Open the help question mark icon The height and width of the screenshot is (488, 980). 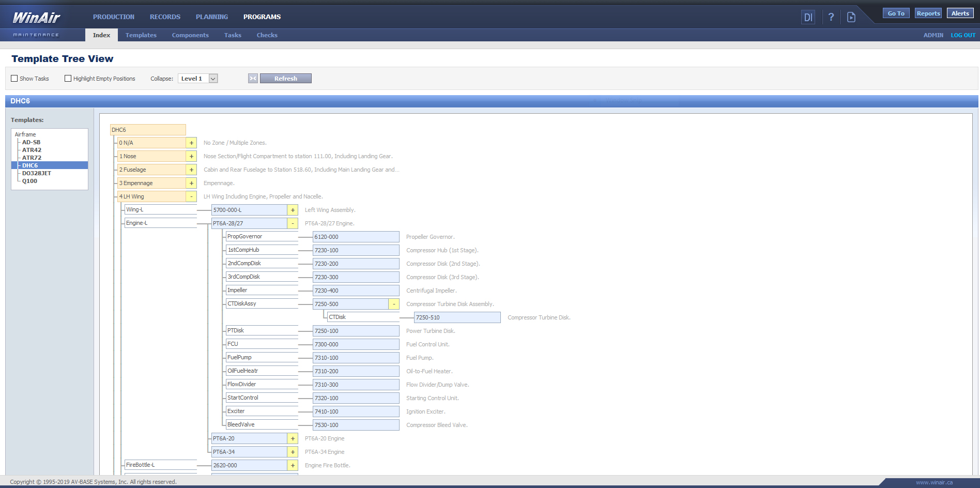click(x=831, y=17)
